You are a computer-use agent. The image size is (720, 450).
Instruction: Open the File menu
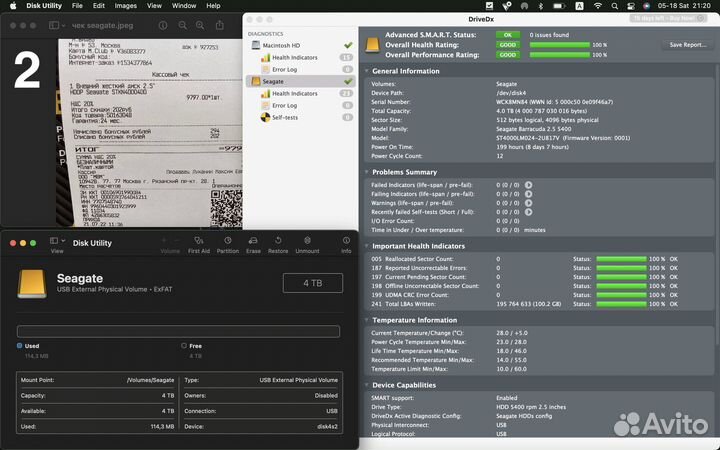[x=77, y=6]
